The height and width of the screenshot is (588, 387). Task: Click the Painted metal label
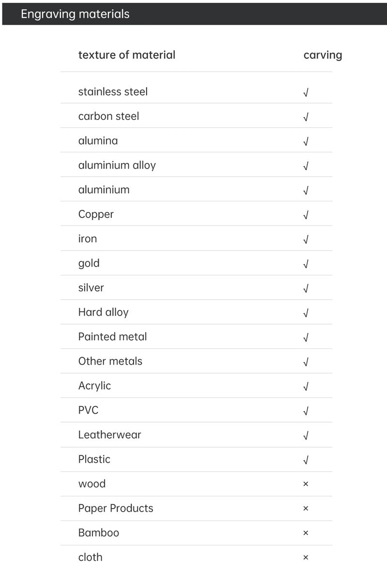(x=113, y=337)
